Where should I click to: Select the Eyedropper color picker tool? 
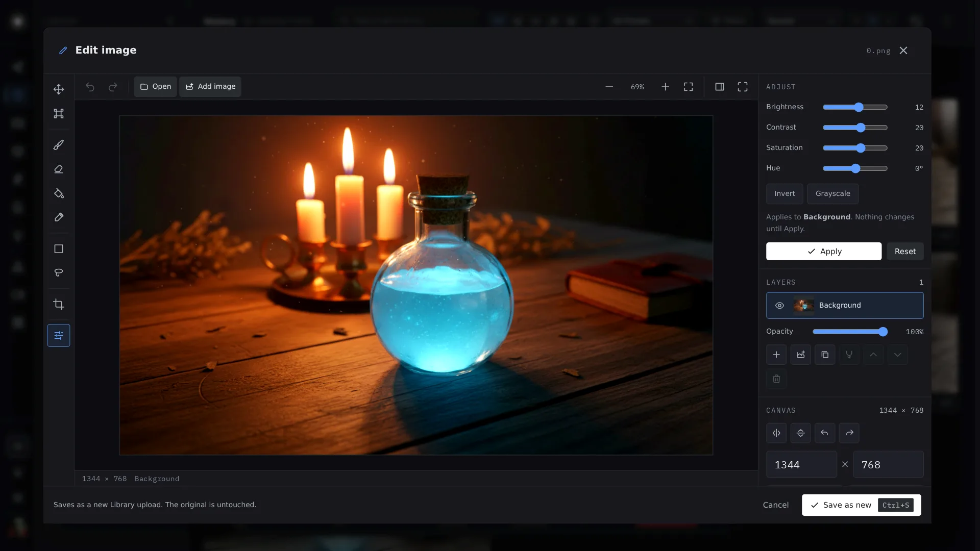tap(59, 217)
